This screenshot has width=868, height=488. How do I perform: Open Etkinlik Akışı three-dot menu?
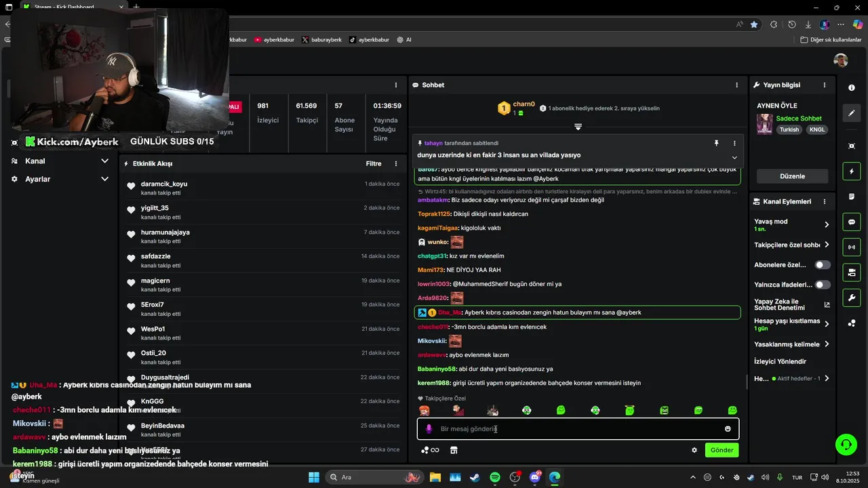click(396, 163)
